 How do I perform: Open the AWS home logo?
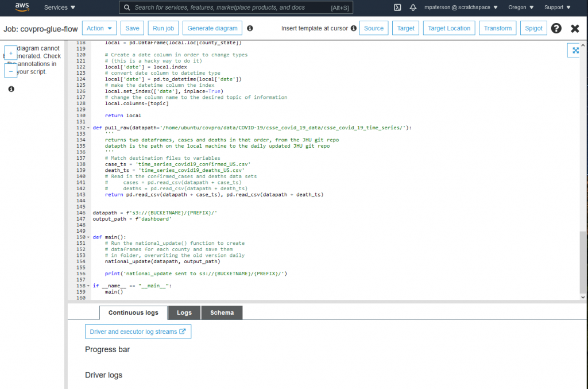22,7
